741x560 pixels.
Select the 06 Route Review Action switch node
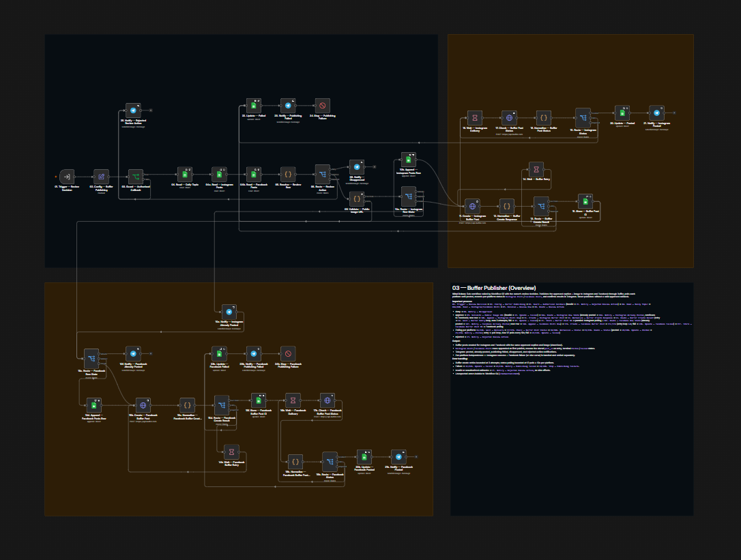pos(322,175)
